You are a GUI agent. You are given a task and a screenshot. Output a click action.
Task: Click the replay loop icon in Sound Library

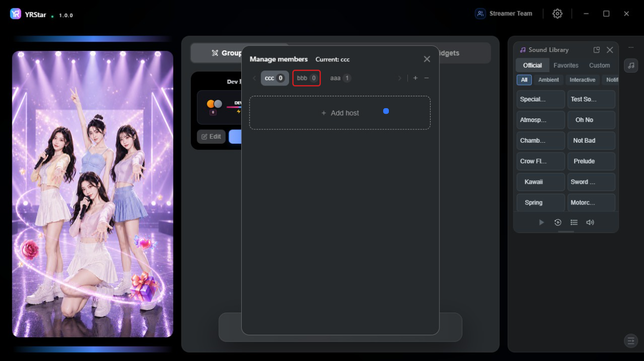pos(558,222)
